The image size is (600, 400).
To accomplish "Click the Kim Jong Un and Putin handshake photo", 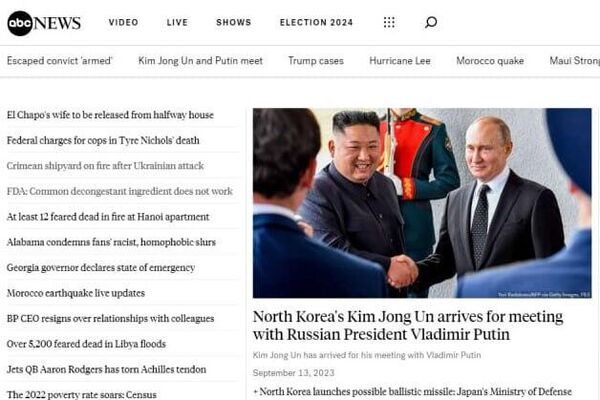I will click(x=422, y=203).
